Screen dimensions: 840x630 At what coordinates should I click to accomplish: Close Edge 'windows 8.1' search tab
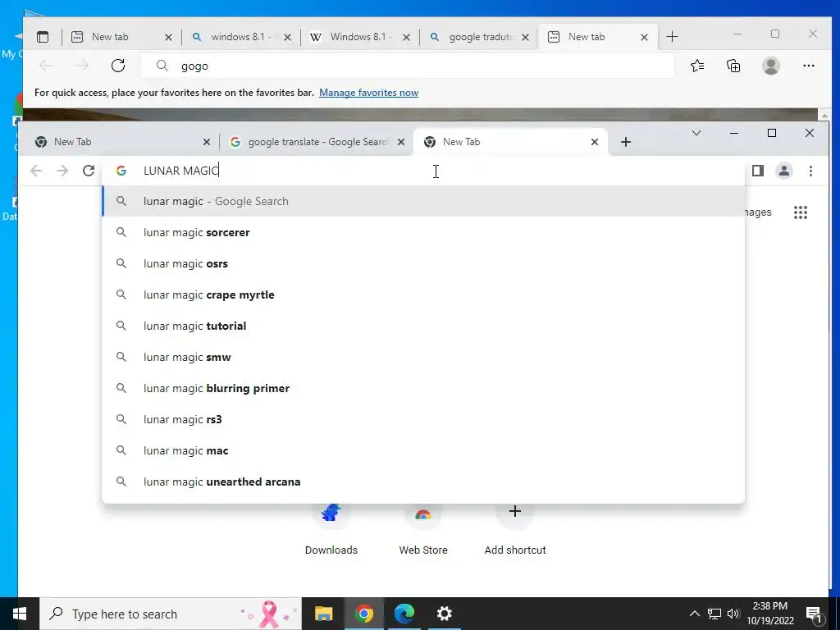287,37
